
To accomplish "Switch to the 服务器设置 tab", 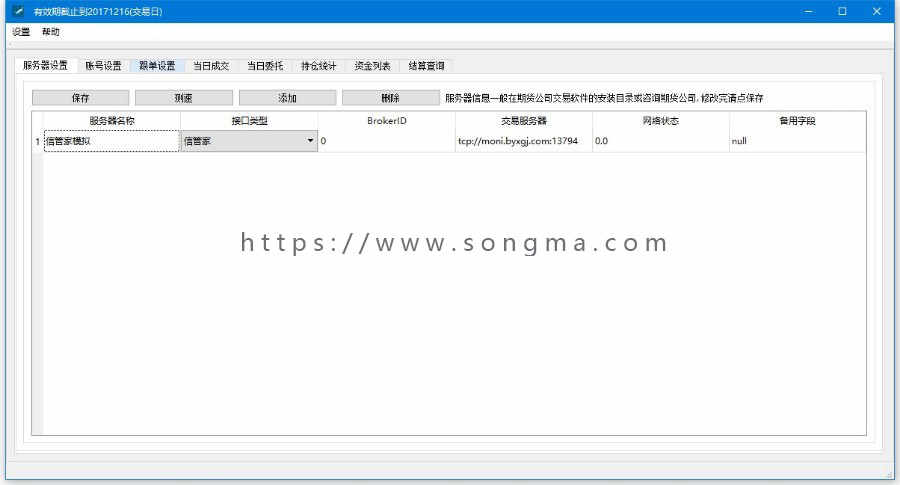I will coord(45,65).
